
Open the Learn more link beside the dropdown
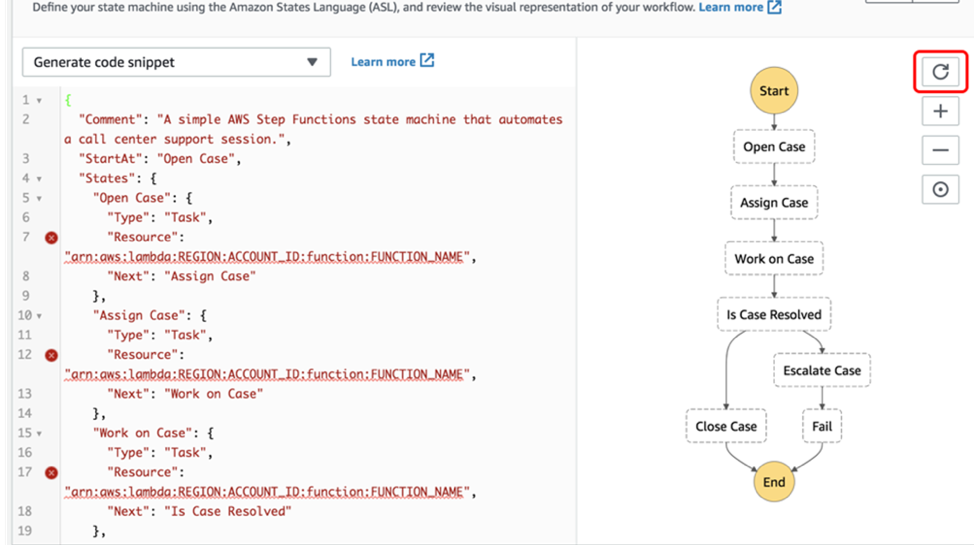(392, 61)
